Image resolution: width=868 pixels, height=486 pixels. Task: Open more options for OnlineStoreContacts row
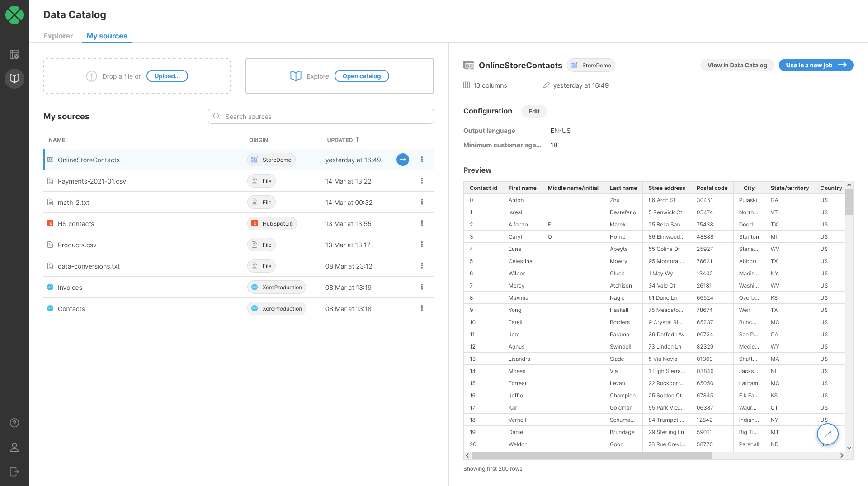click(x=422, y=160)
